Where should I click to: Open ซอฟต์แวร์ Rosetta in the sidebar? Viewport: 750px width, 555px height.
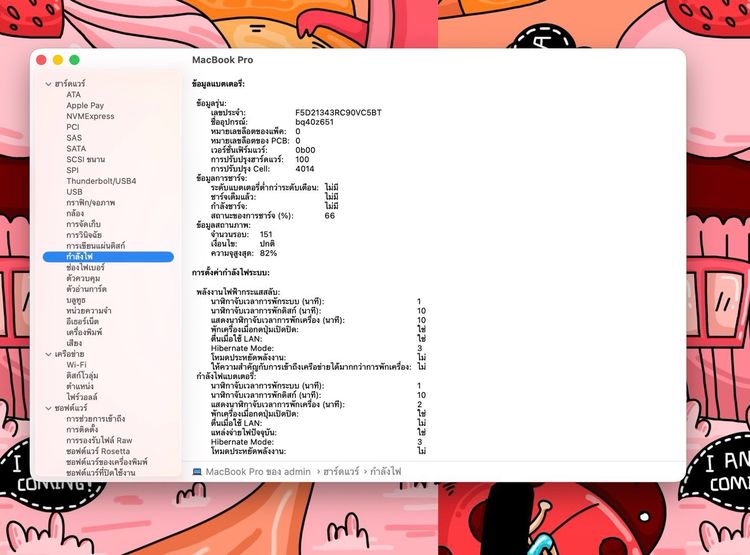98,451
